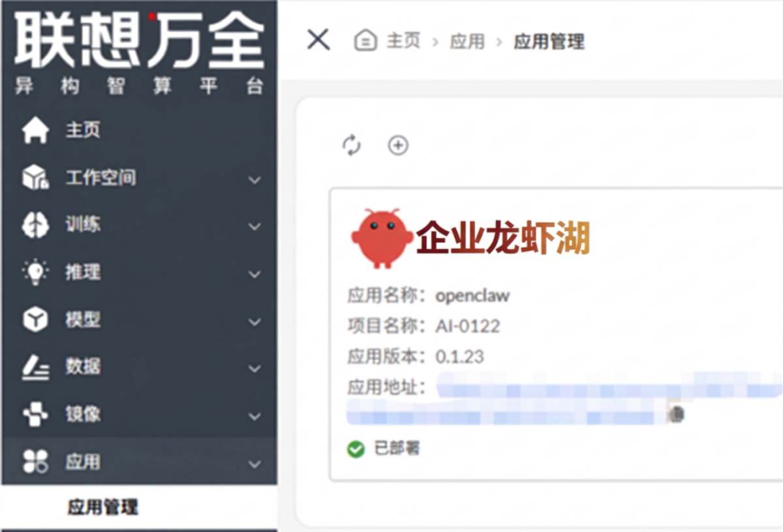Click the red lobster mascot logo
Viewport: 783px width, 532px height.
(x=380, y=239)
